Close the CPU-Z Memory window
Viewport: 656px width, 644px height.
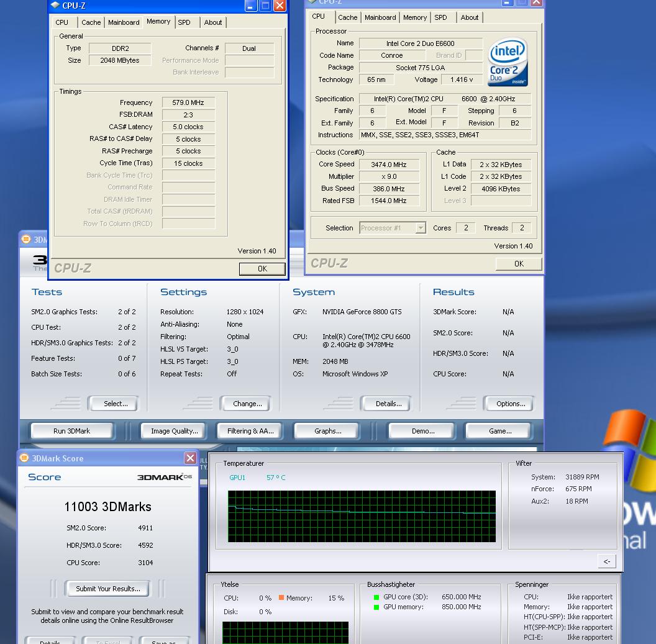pos(280,6)
